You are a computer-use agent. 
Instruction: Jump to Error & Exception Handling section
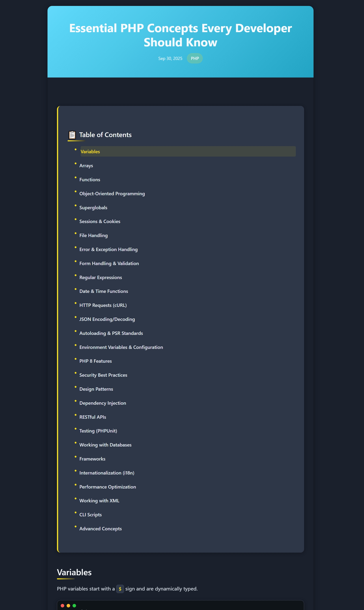click(x=108, y=249)
